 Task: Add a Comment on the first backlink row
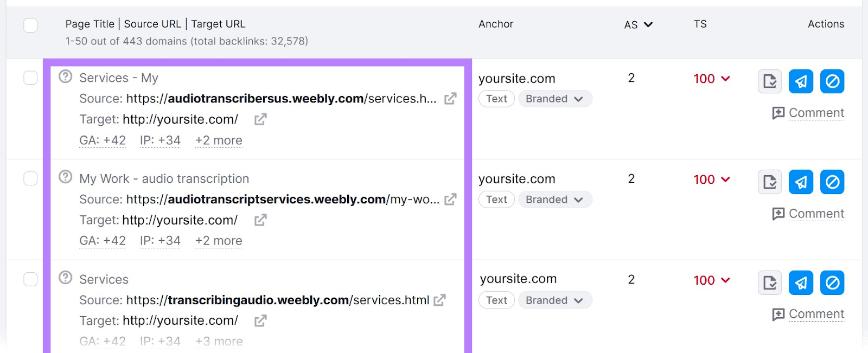click(x=808, y=113)
